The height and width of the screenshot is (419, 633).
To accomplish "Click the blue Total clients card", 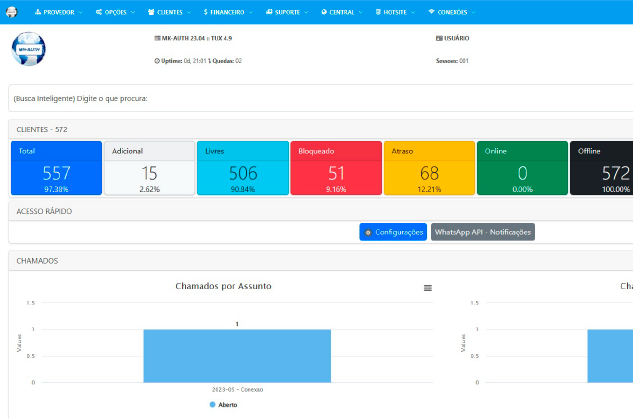I will pyautogui.click(x=57, y=168).
